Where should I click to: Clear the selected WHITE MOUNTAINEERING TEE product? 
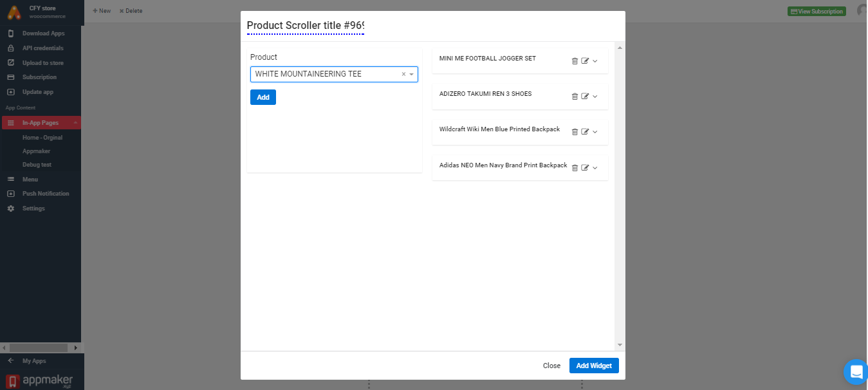tap(403, 75)
